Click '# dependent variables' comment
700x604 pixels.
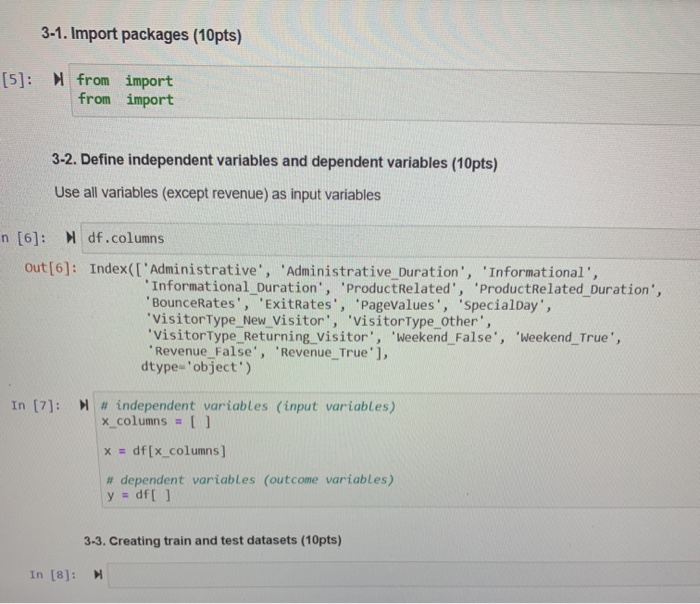tap(250, 479)
